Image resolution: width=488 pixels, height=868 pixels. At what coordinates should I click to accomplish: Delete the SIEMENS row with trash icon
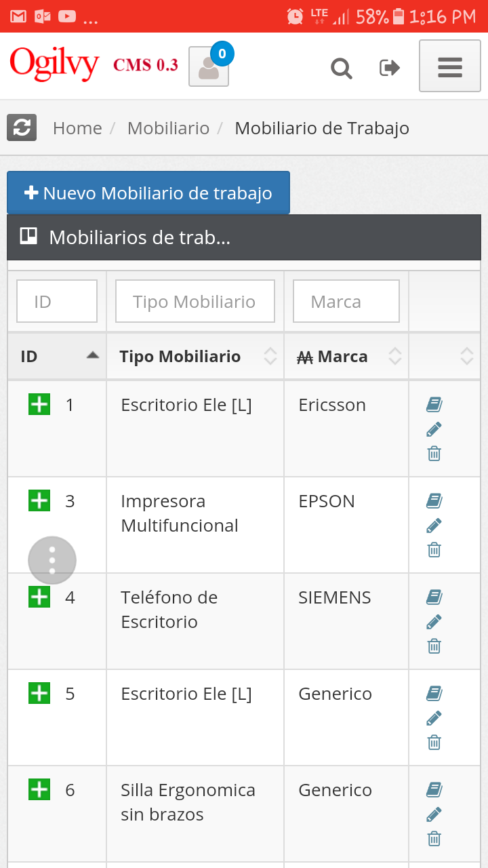pos(434,646)
